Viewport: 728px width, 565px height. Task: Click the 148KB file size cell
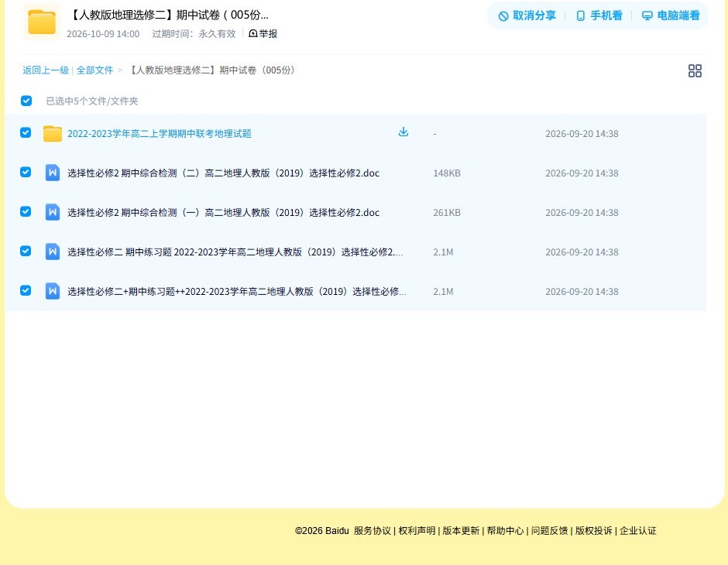pos(447,173)
